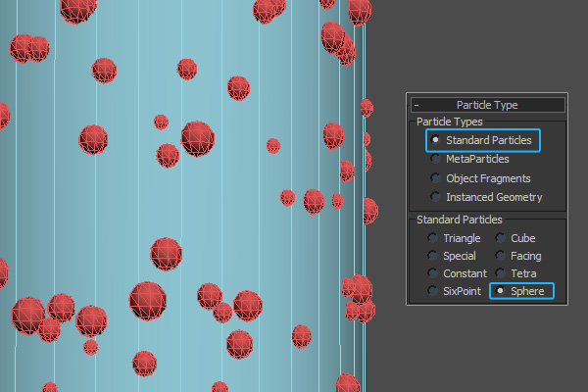Enable the Instanced Geometry option

click(x=436, y=197)
